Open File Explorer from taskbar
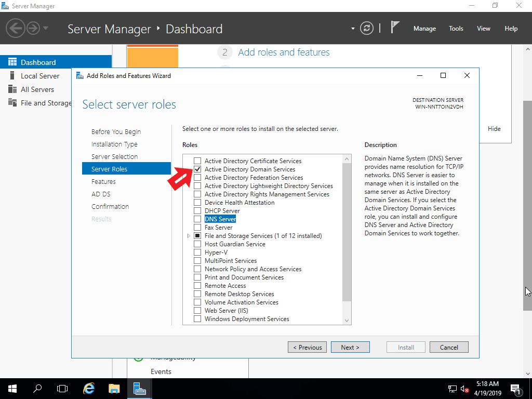532x399 pixels. (x=114, y=389)
